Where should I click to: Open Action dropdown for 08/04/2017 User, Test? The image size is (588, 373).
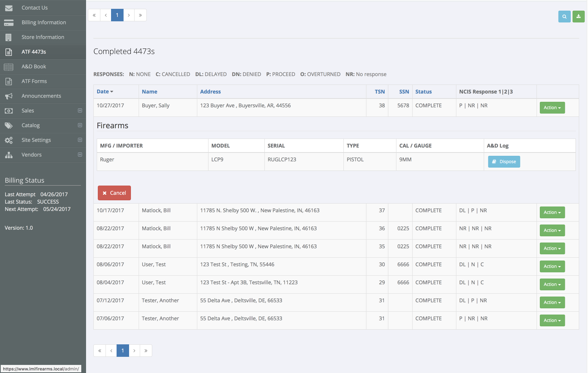(x=552, y=284)
